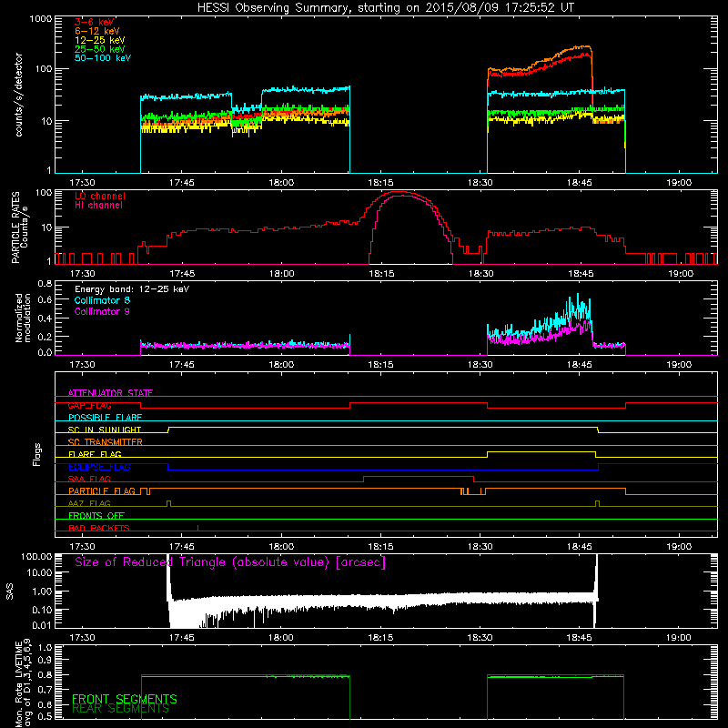This screenshot has width=728, height=728.
Task: Click the 'Size of Reduced Triangle' caption
Action: (x=230, y=562)
